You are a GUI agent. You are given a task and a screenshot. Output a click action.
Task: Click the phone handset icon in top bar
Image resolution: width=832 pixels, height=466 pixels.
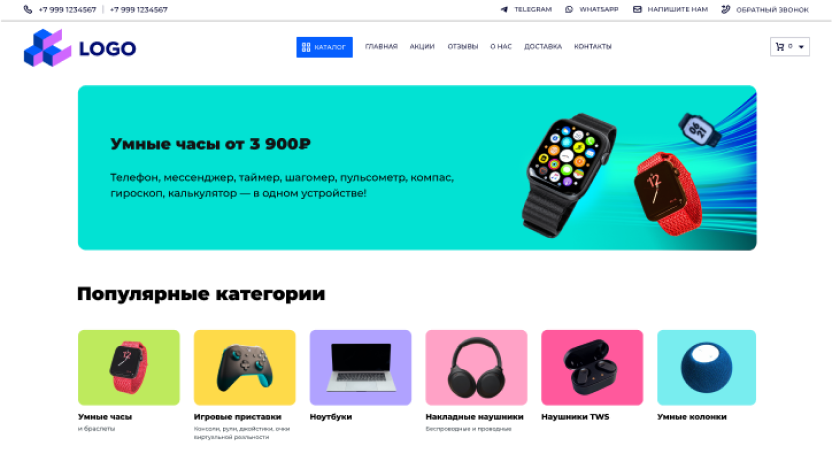tap(28, 10)
